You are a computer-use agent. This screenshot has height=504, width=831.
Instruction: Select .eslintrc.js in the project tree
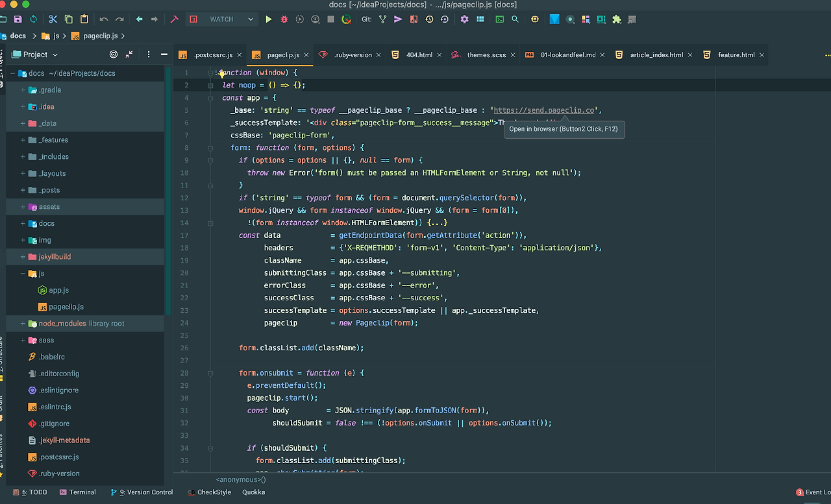[x=50, y=407]
